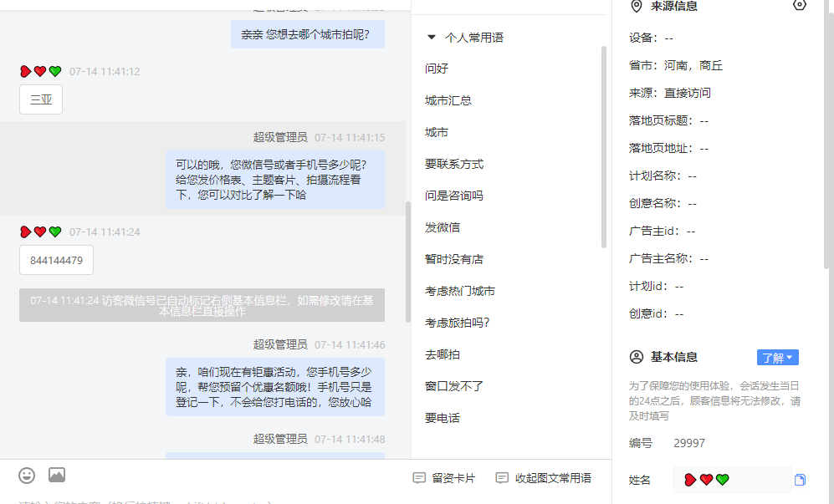Select the 问是咨询吗 quick phrase
The width and height of the screenshot is (834, 504).
[454, 196]
